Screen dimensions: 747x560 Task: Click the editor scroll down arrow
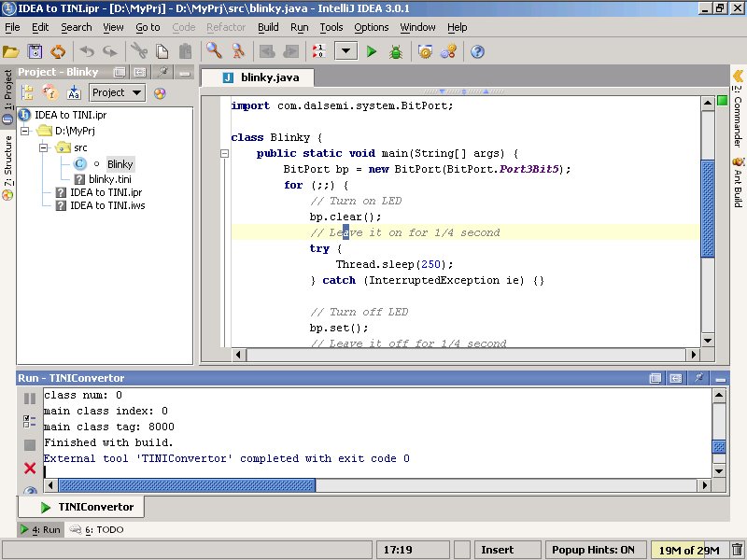[708, 341]
